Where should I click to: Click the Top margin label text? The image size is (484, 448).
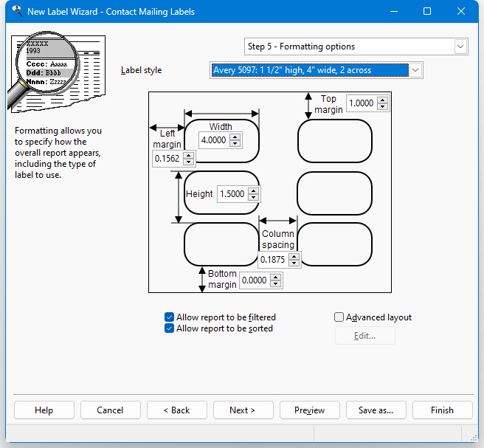328,104
